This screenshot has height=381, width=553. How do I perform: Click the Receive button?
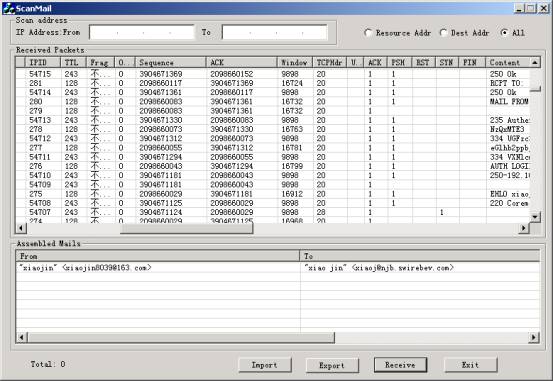point(400,365)
